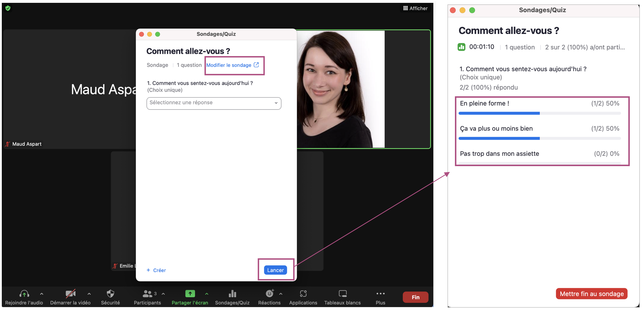The width and height of the screenshot is (644, 311).
Task: Click the Démarrer la vidéo camera icon
Action: [x=70, y=294]
